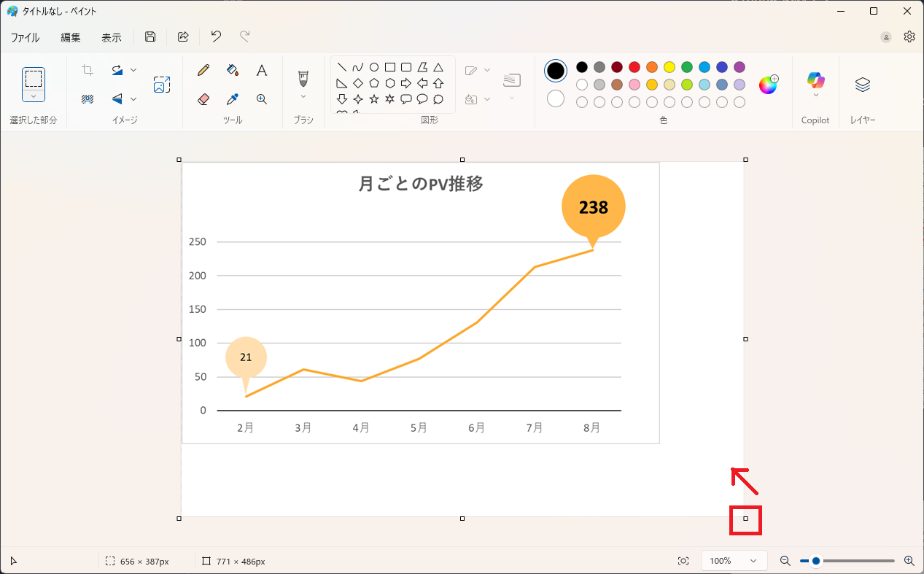Open the Layers panel
The width and height of the screenshot is (924, 574).
click(x=863, y=85)
